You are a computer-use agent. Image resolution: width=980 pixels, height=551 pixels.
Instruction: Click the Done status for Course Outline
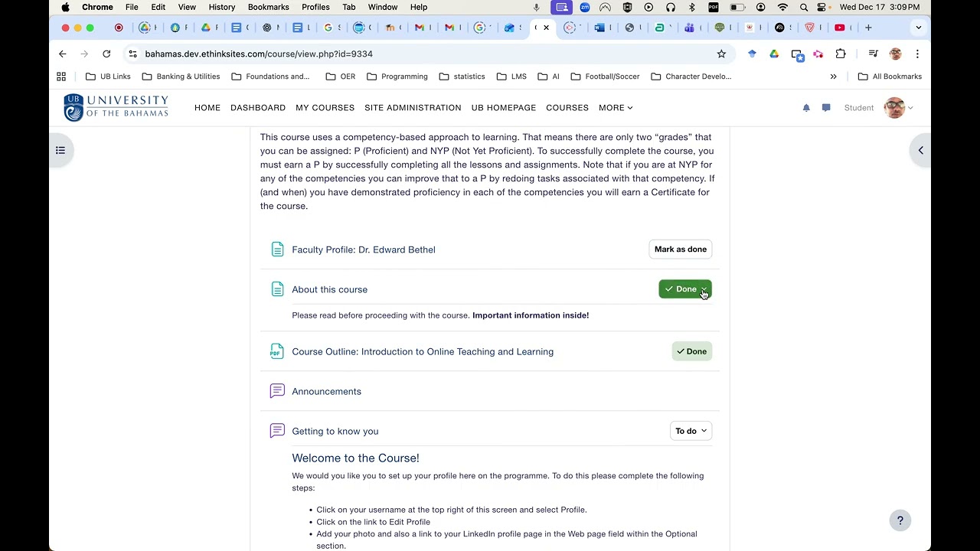tap(691, 351)
